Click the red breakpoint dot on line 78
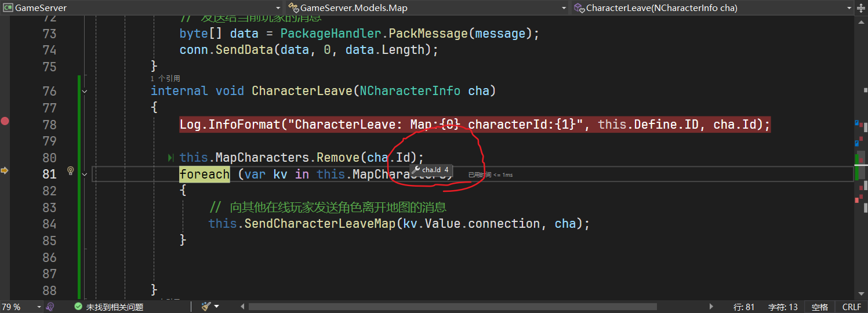Screen dimensions: 868x313 click(5, 121)
